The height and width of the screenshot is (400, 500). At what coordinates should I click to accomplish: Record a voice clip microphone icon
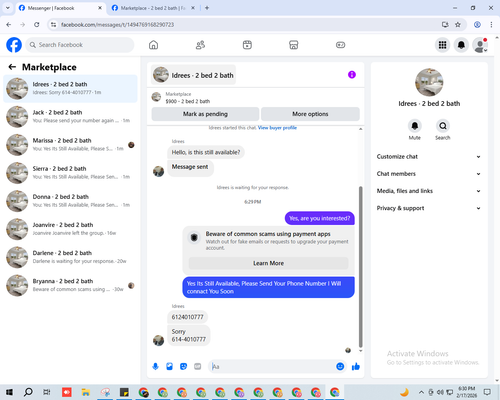click(x=155, y=367)
